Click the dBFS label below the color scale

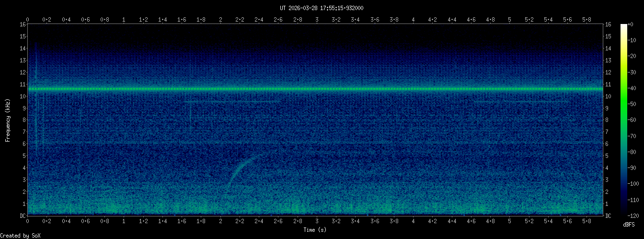[629, 225]
